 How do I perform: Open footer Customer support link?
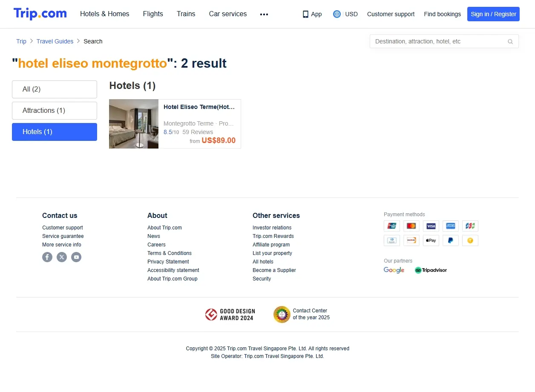[63, 228]
